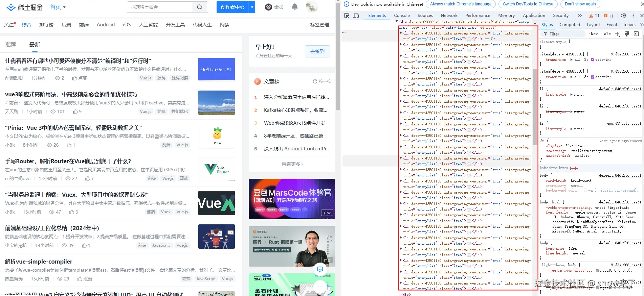Click Always match Chrome's language button
644x296 pixels.
(x=461, y=4)
